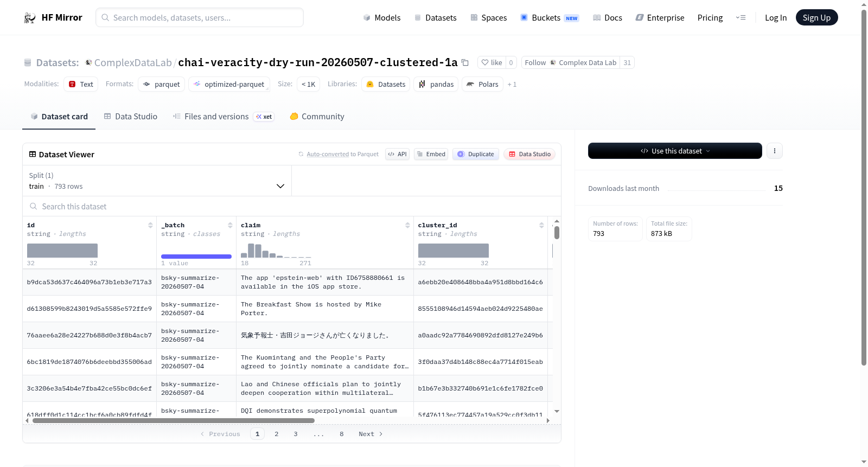The width and height of the screenshot is (868, 467).
Task: Select the Text modality tag
Action: (x=81, y=84)
